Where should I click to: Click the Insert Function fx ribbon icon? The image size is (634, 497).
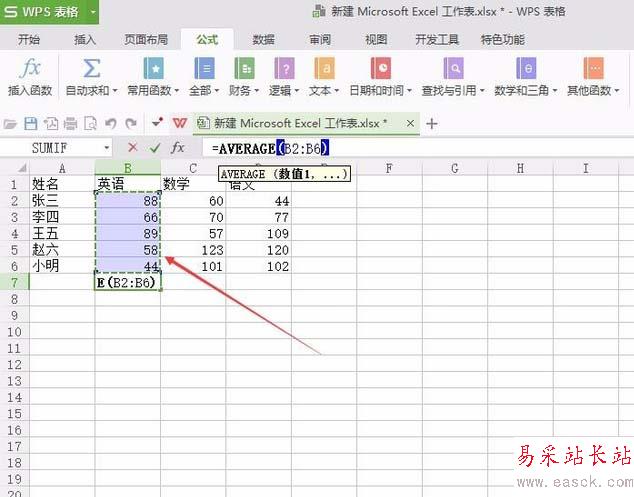click(30, 68)
